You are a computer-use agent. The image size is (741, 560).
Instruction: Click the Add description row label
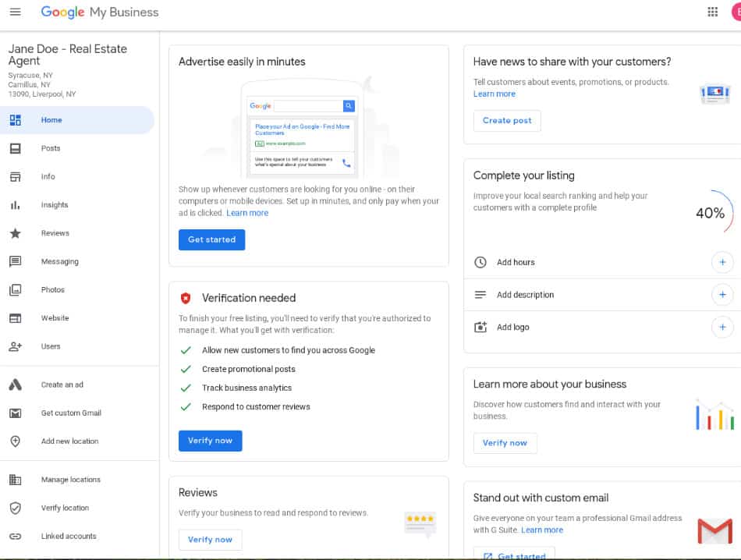coord(525,295)
